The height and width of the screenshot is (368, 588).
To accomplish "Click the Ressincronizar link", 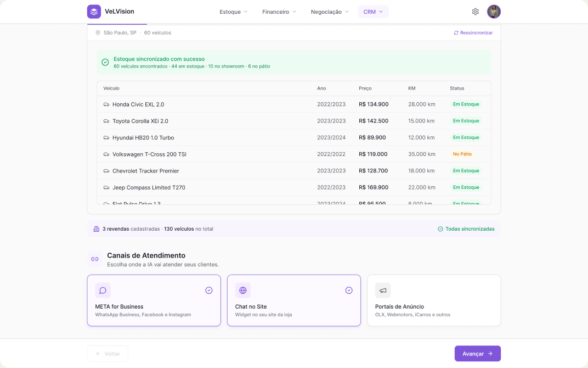I will coord(473,32).
